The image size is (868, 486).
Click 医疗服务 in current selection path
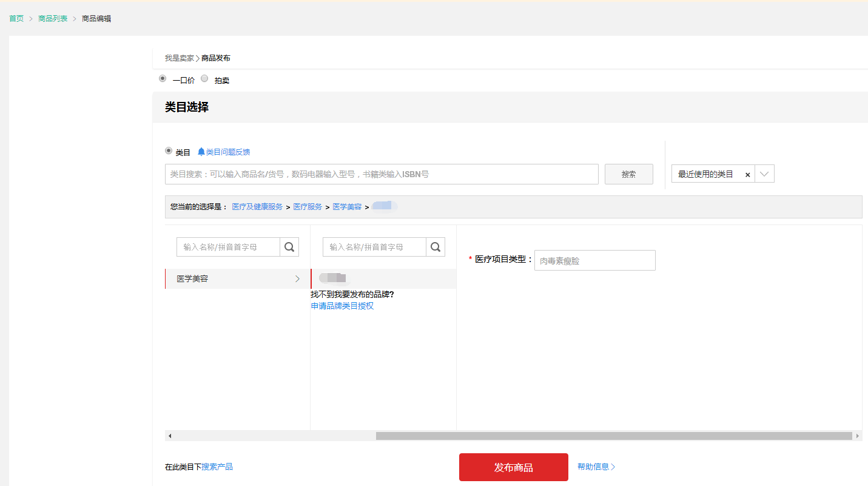pos(308,207)
